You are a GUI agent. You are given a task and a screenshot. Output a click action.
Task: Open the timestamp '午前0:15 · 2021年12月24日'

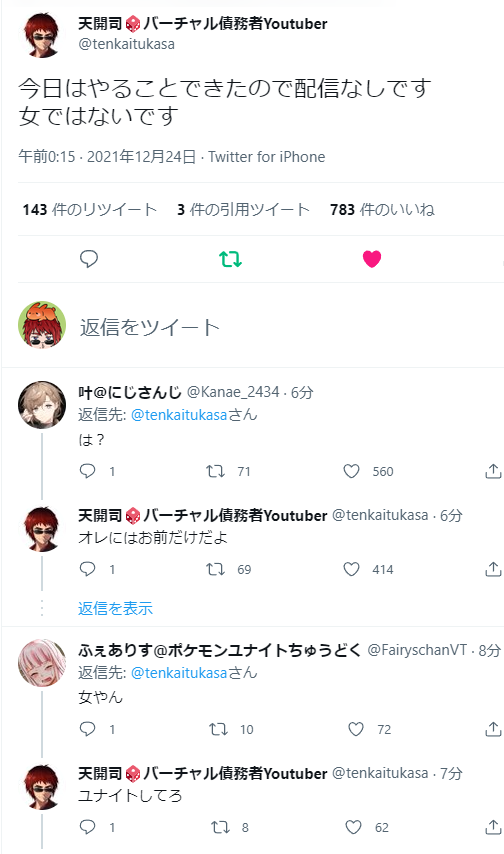(x=107, y=157)
